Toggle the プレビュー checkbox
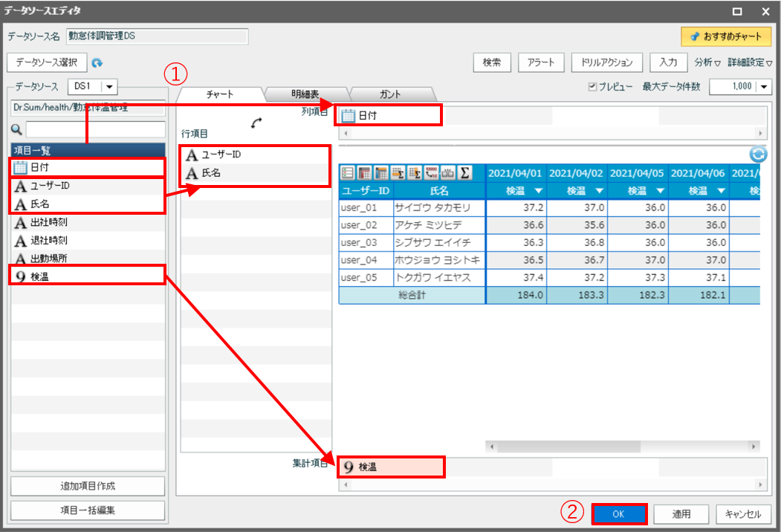 [592, 87]
